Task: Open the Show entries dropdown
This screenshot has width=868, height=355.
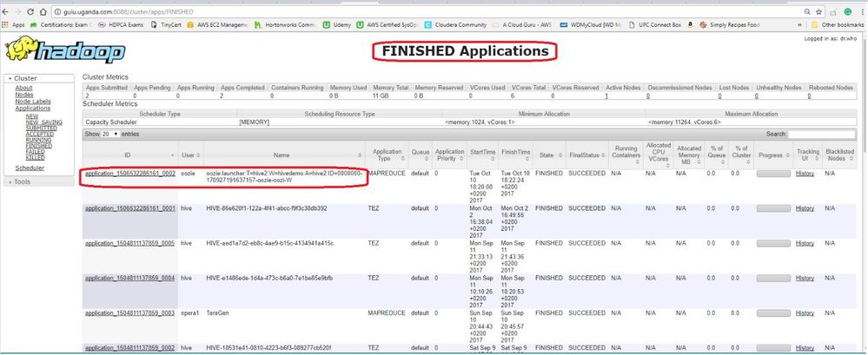Action: (x=110, y=134)
